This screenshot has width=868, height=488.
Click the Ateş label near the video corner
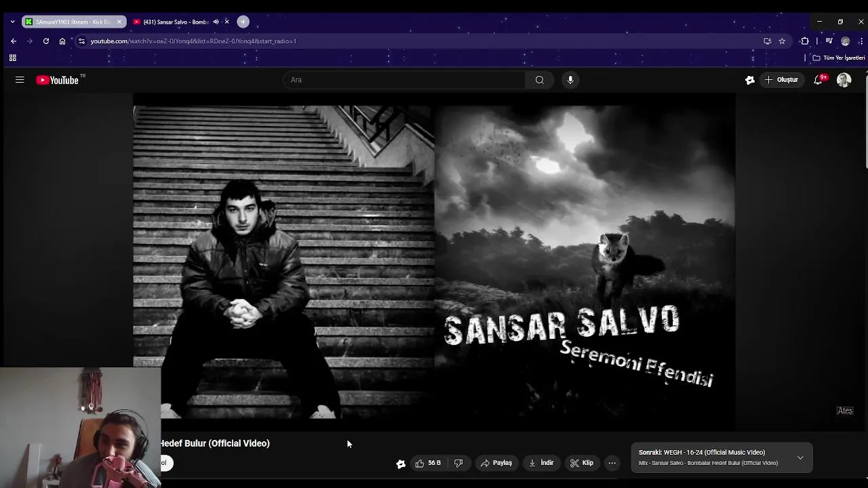(844, 411)
